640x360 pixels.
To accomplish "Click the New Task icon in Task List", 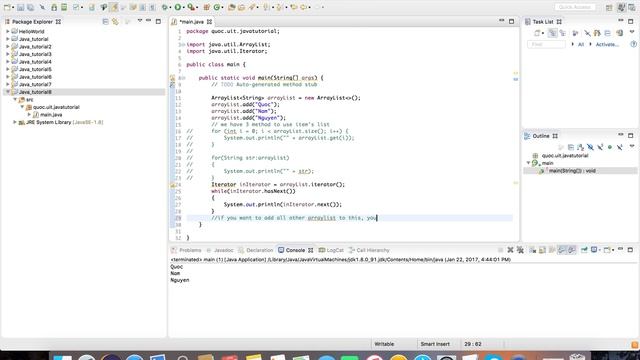I will pos(537,33).
